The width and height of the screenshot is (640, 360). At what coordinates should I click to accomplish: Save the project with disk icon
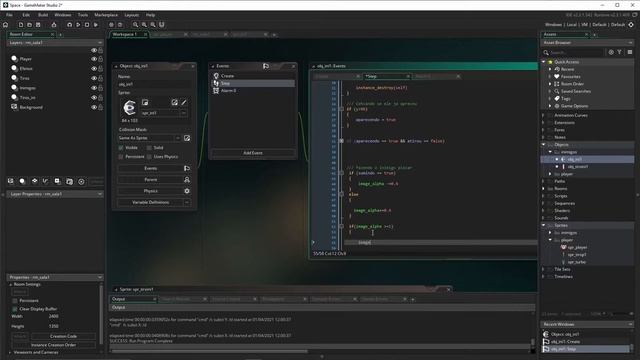click(x=38, y=25)
